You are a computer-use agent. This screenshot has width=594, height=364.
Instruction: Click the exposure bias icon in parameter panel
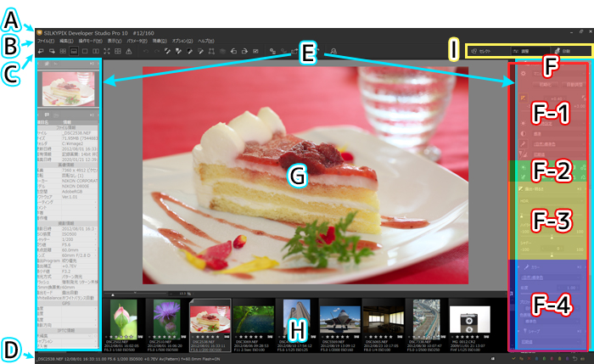click(x=524, y=98)
